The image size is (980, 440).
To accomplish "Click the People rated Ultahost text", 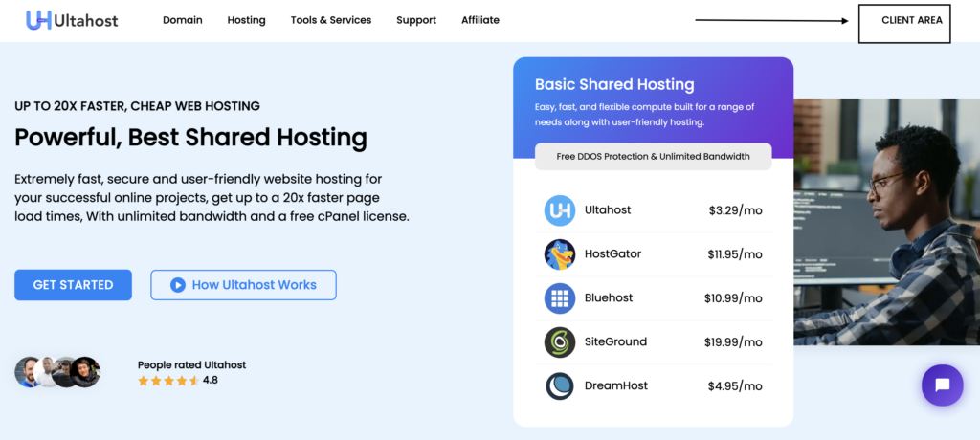I will point(191,364).
